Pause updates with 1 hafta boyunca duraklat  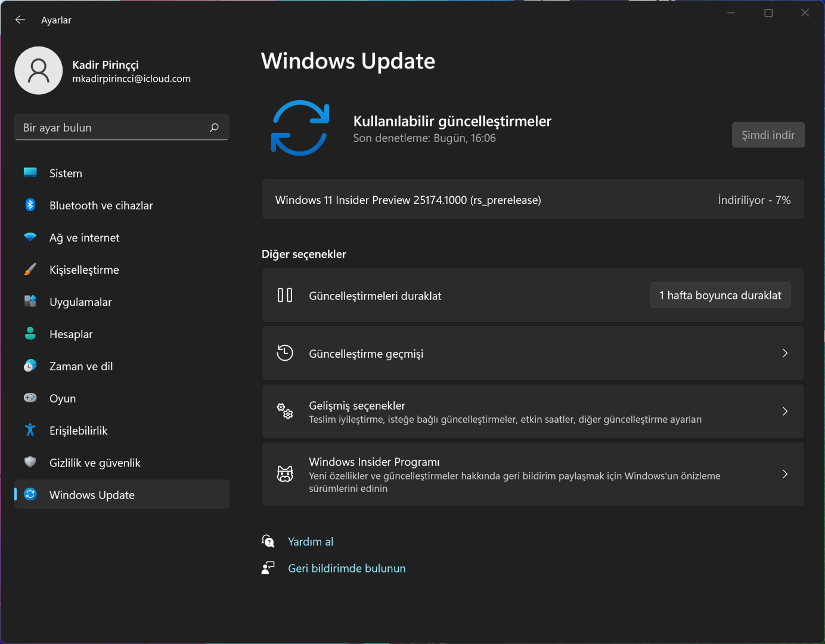720,295
